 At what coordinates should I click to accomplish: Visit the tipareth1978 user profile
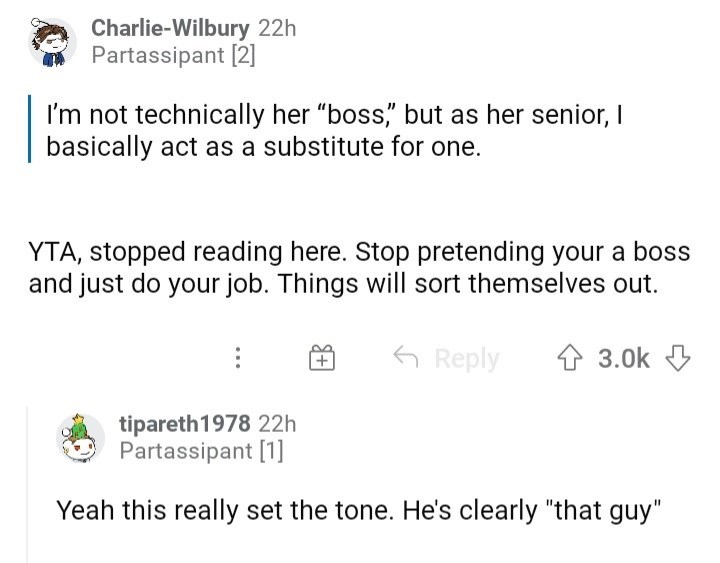[185, 423]
